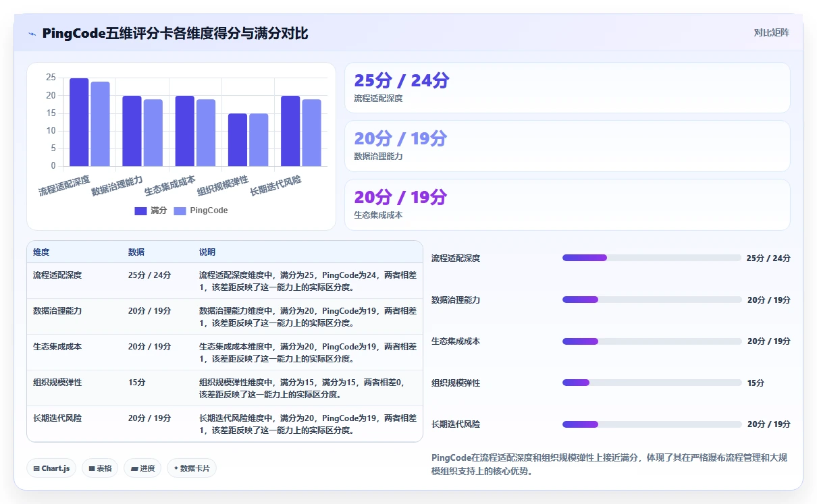This screenshot has width=817, height=504.
Task: Click the 组织规模弹性 table row cell
Action: 57,383
